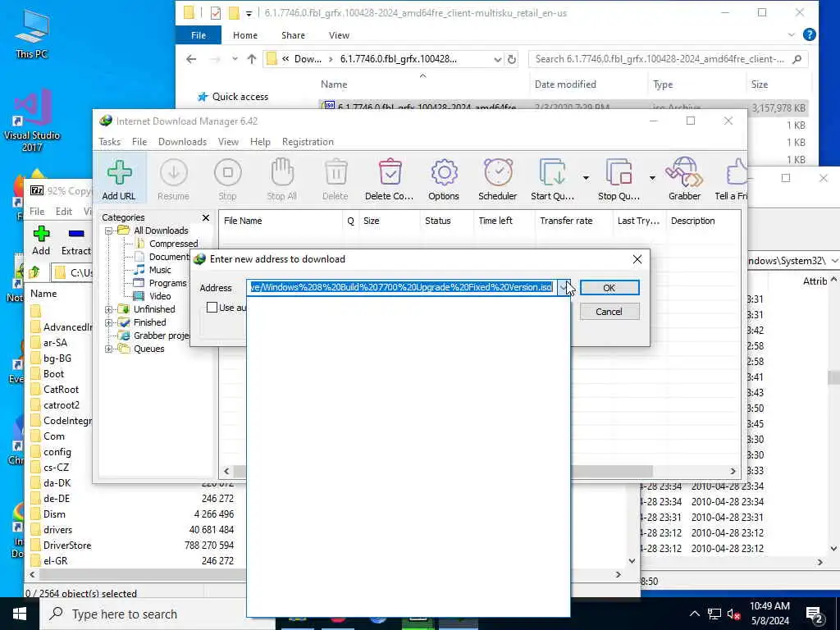Screen dimensions: 840x630
Task: Open the IDM Registration menu
Action: coord(308,141)
